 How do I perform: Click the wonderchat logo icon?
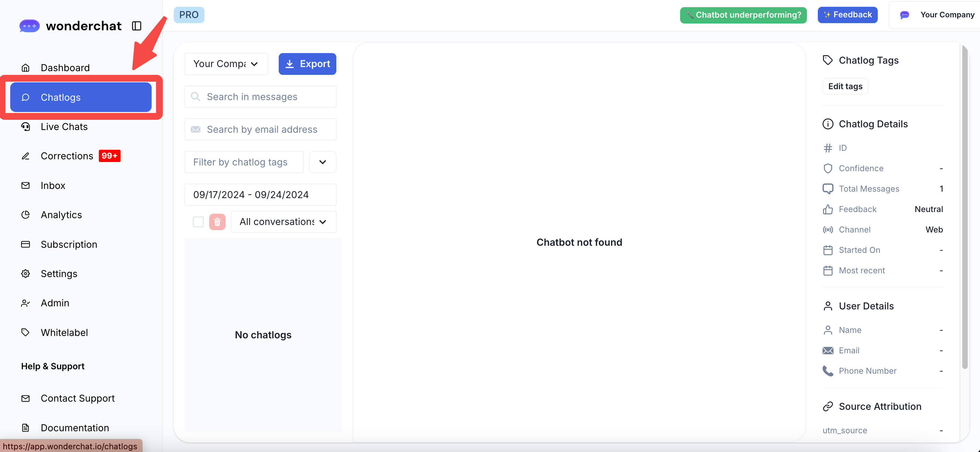point(29,26)
